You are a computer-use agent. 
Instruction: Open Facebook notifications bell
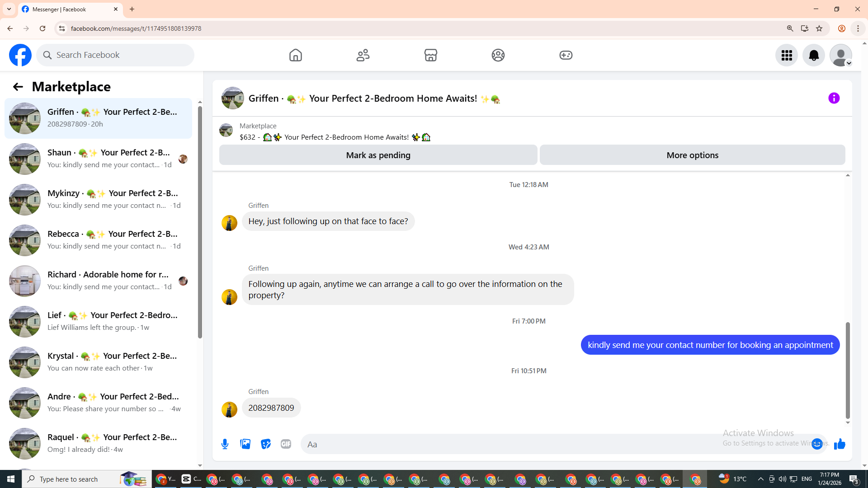coord(813,55)
